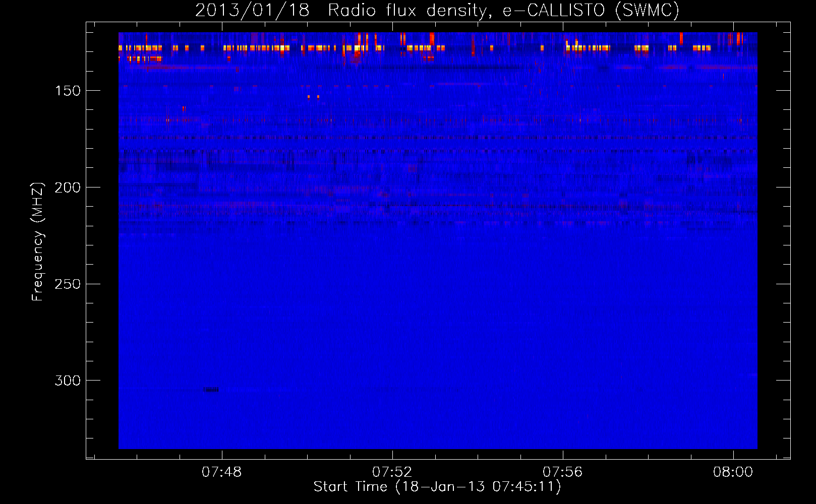Image resolution: width=816 pixels, height=504 pixels.
Task: Click the 150 frequency tick label
Action: (x=68, y=91)
